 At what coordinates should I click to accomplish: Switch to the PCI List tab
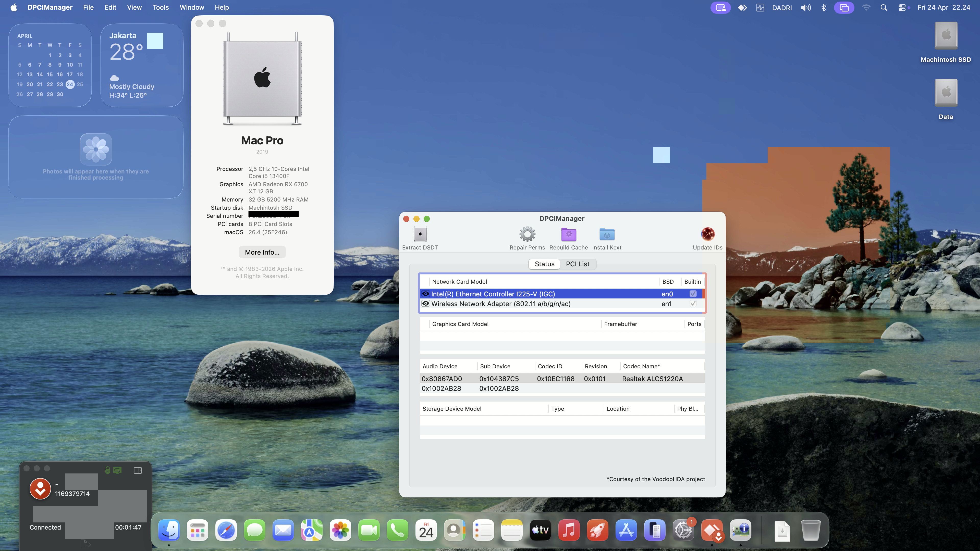pyautogui.click(x=578, y=264)
